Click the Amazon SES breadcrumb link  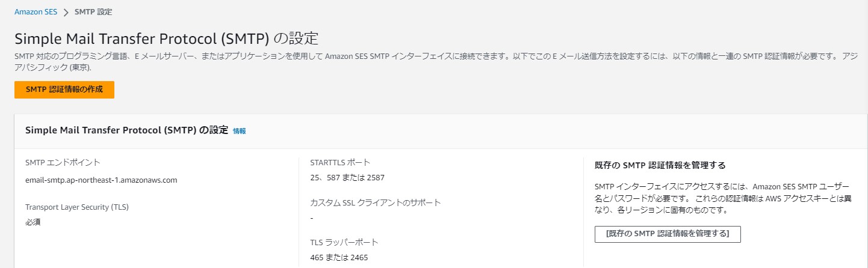pos(36,11)
